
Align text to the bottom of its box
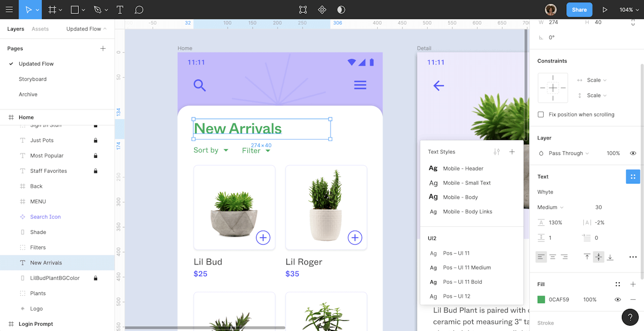(610, 257)
